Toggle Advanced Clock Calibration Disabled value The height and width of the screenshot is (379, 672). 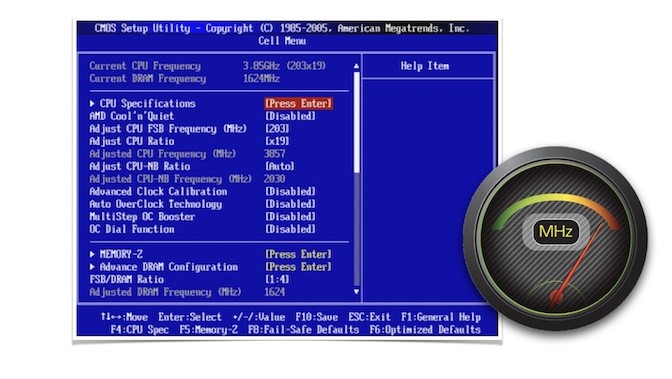[290, 192]
